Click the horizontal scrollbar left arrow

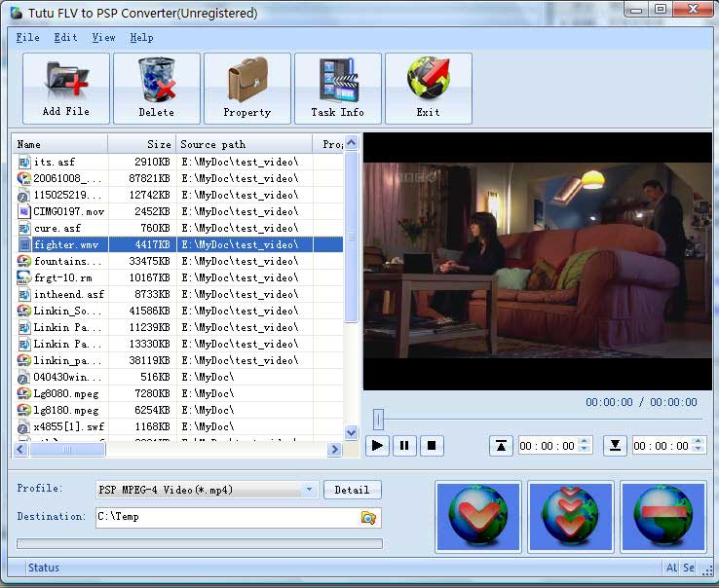coord(20,449)
